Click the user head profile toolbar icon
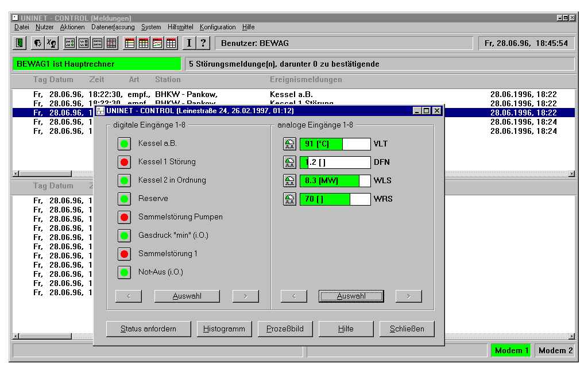The height and width of the screenshot is (371, 588). click(37, 43)
